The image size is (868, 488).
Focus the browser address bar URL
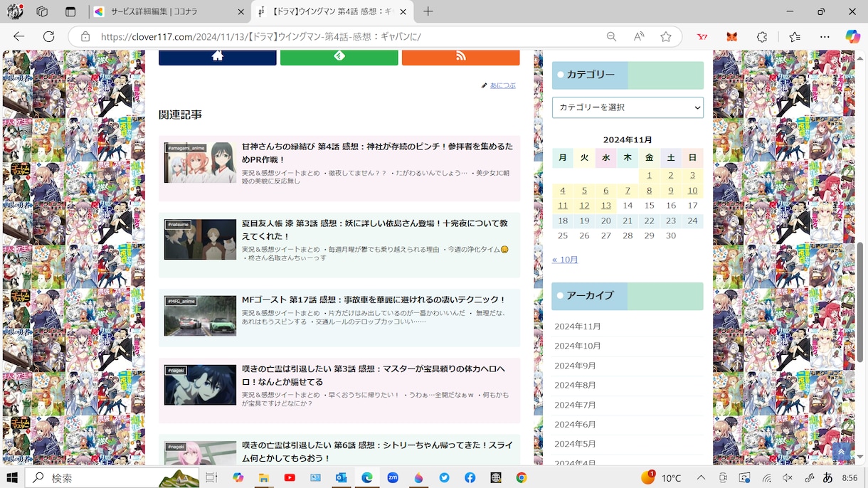click(261, 36)
